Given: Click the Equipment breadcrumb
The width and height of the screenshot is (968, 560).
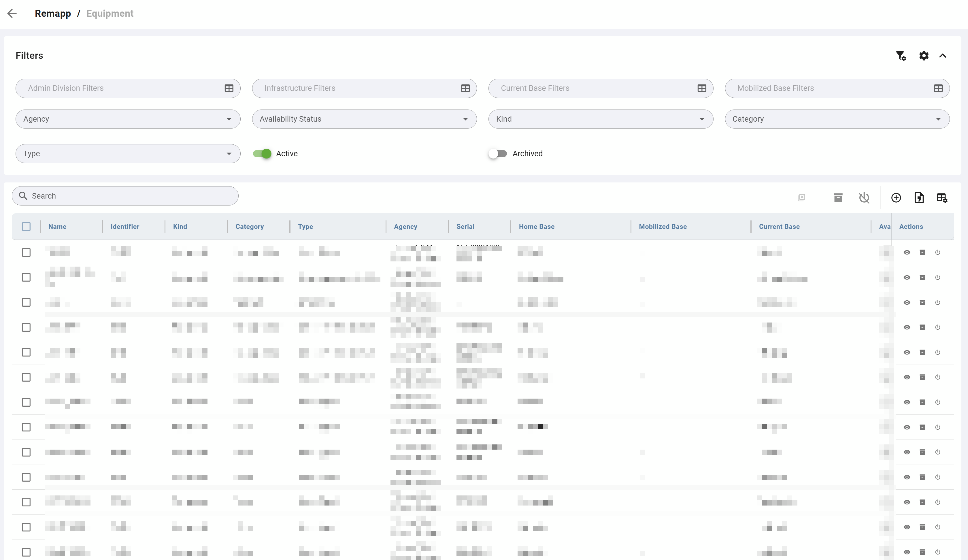Looking at the screenshot, I should 110,14.
